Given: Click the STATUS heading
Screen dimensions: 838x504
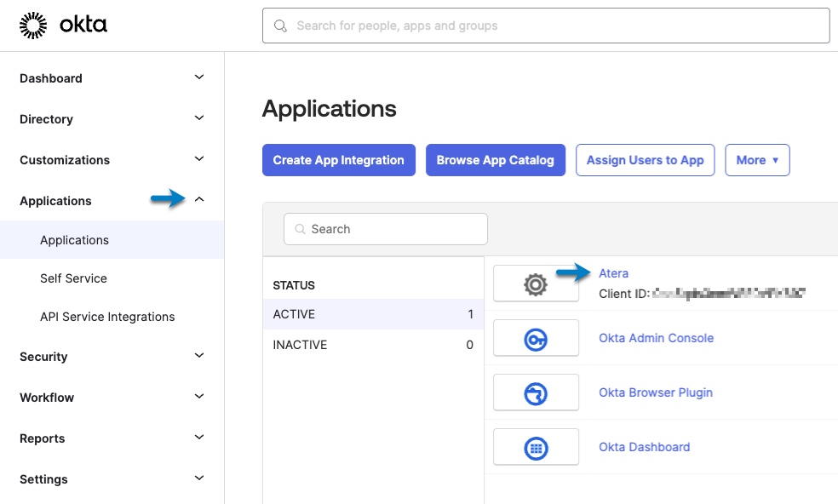Looking at the screenshot, I should 294,285.
